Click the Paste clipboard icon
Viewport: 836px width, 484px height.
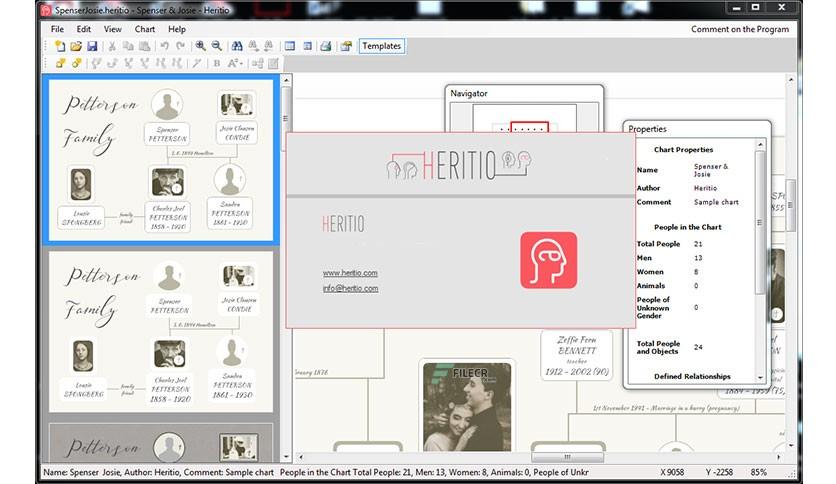click(x=144, y=46)
